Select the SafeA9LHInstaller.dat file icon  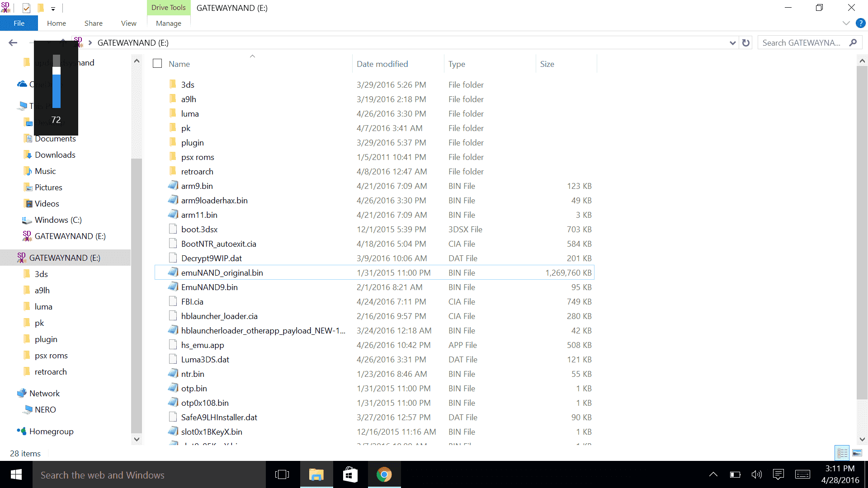(173, 417)
